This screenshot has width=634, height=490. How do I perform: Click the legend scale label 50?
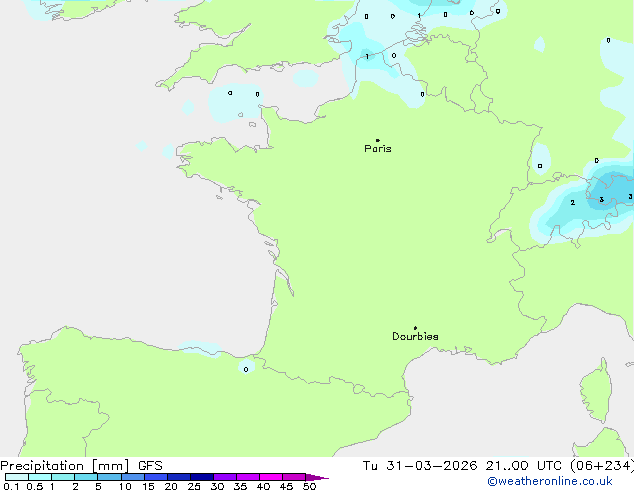pyautogui.click(x=310, y=487)
